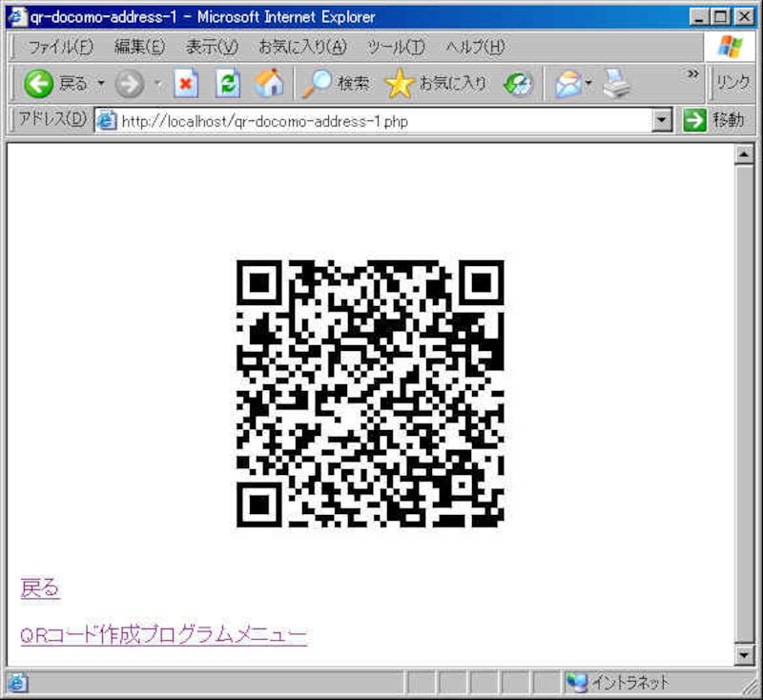Click the page icon in address bar

point(107,120)
